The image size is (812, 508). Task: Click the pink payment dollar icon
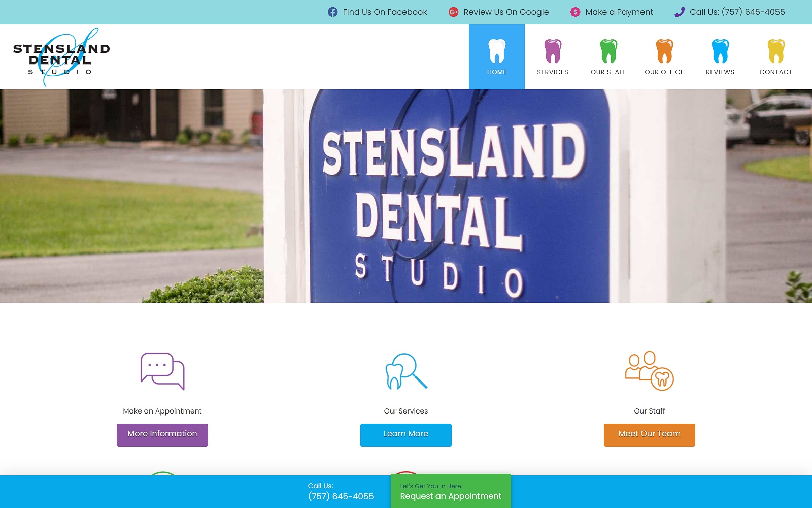coord(575,12)
